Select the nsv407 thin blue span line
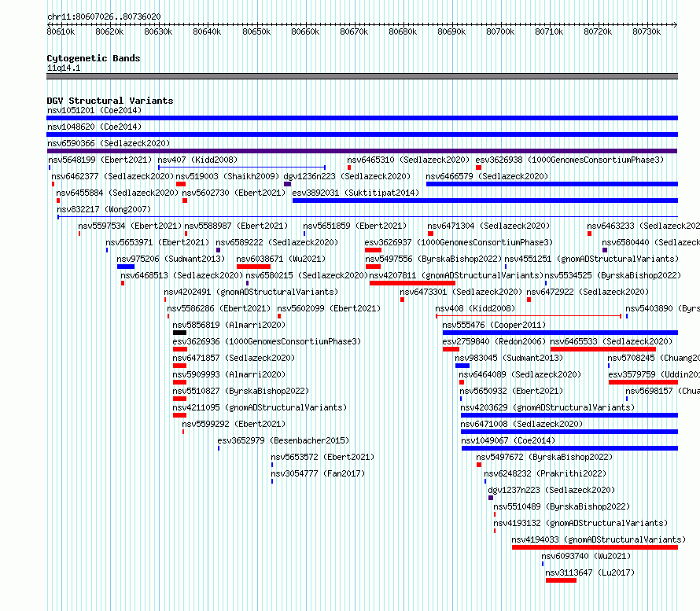The width and height of the screenshot is (700, 611). (x=241, y=167)
